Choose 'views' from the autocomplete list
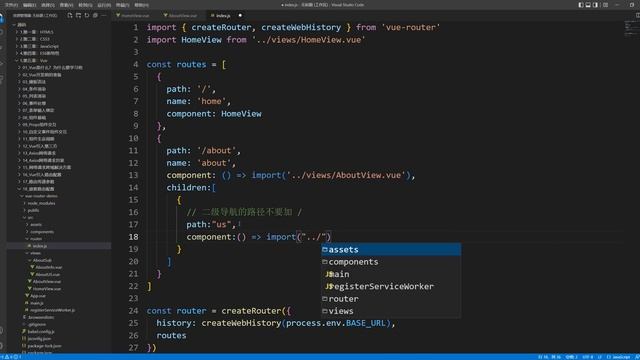The width and height of the screenshot is (640, 360). [x=391, y=311]
